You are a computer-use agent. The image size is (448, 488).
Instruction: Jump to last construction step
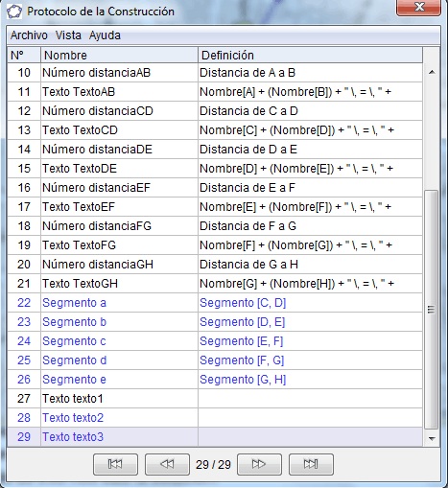pyautogui.click(x=311, y=464)
